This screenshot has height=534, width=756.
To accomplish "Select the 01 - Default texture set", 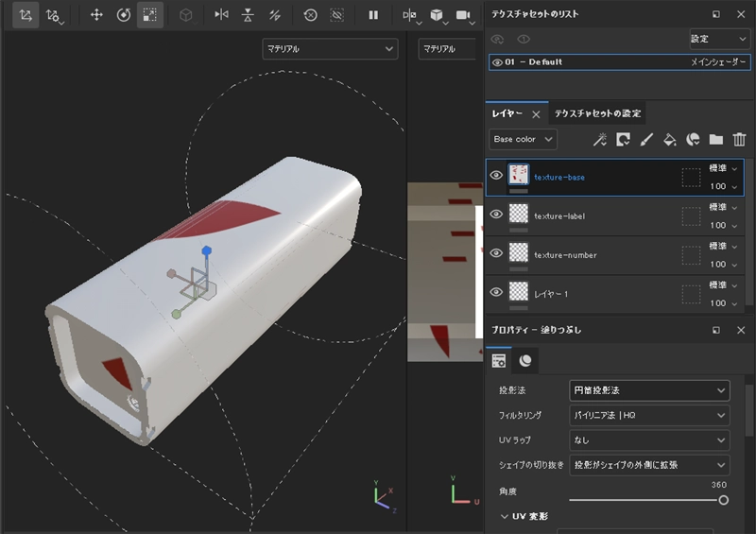I will tap(534, 62).
